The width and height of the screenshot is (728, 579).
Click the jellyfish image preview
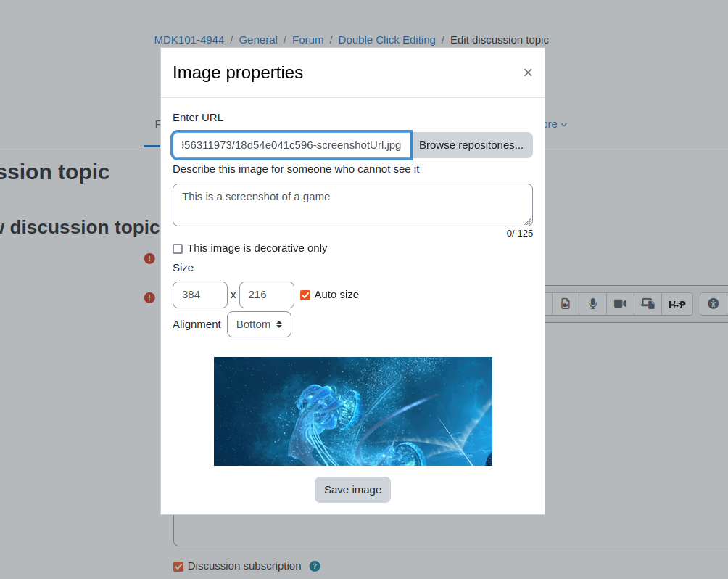coord(353,411)
